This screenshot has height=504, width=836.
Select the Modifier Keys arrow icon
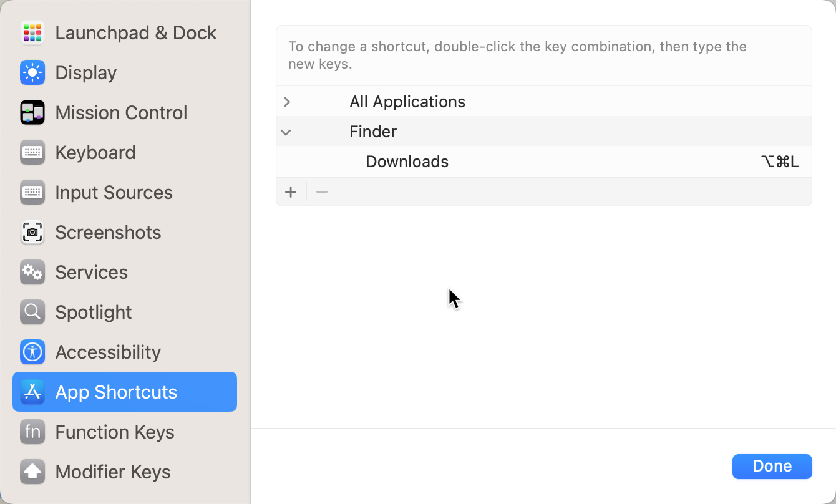(32, 472)
